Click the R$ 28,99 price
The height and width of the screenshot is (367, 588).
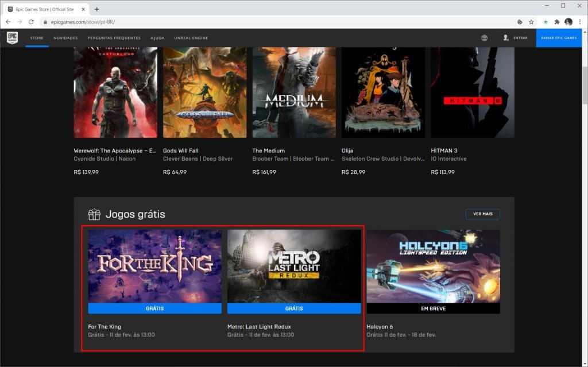[353, 172]
